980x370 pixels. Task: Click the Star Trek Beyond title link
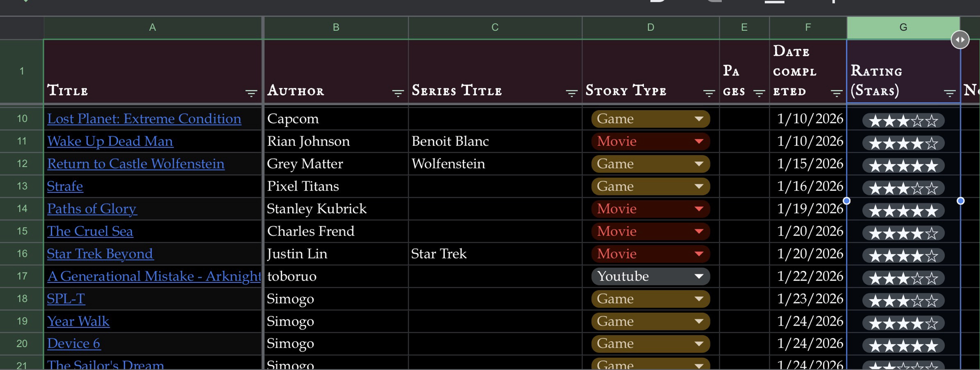pos(100,254)
